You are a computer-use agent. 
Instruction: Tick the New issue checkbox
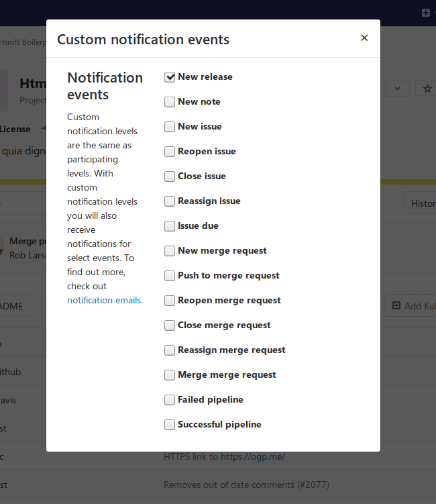170,127
